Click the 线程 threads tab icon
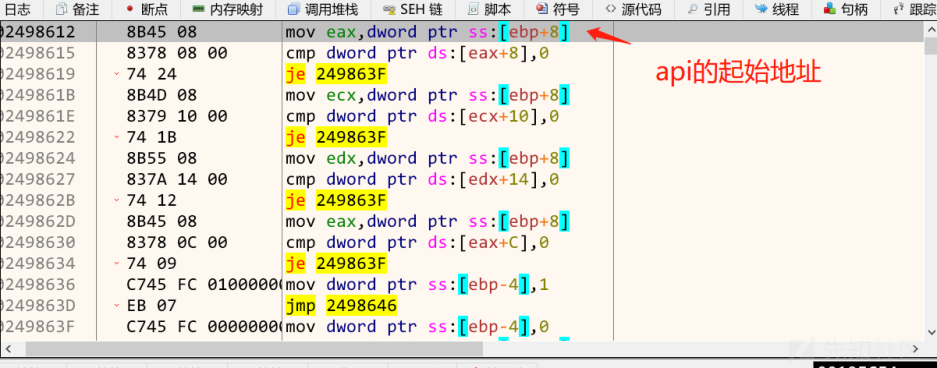 click(x=761, y=9)
